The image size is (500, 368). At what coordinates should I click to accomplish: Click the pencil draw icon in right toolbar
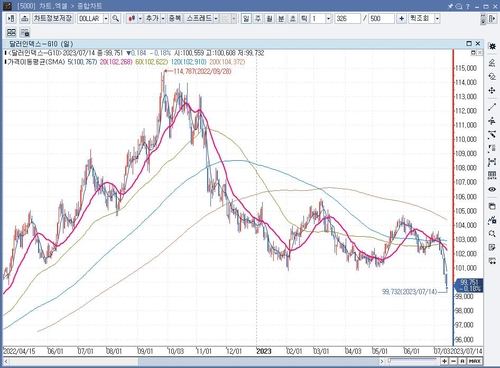tap(492, 63)
